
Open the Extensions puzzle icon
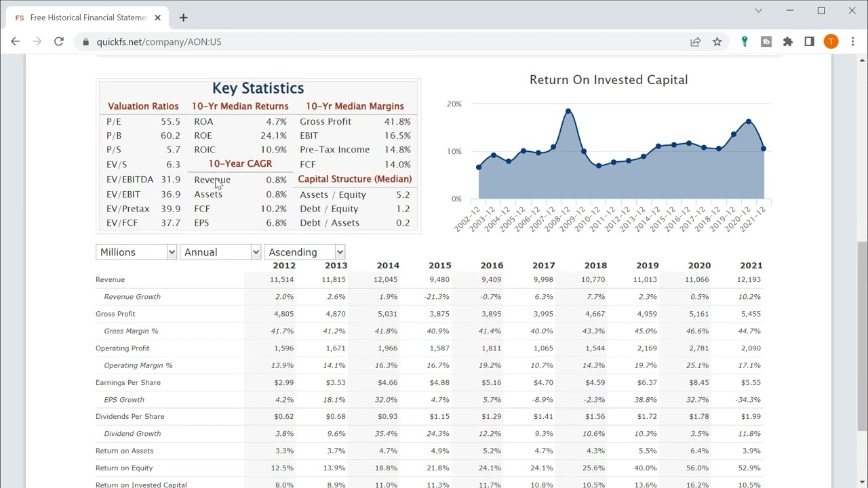[787, 41]
